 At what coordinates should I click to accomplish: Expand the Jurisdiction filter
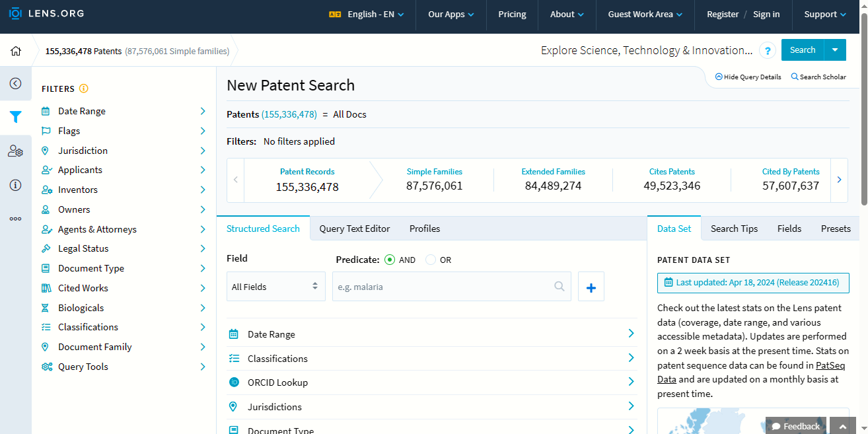pos(124,151)
